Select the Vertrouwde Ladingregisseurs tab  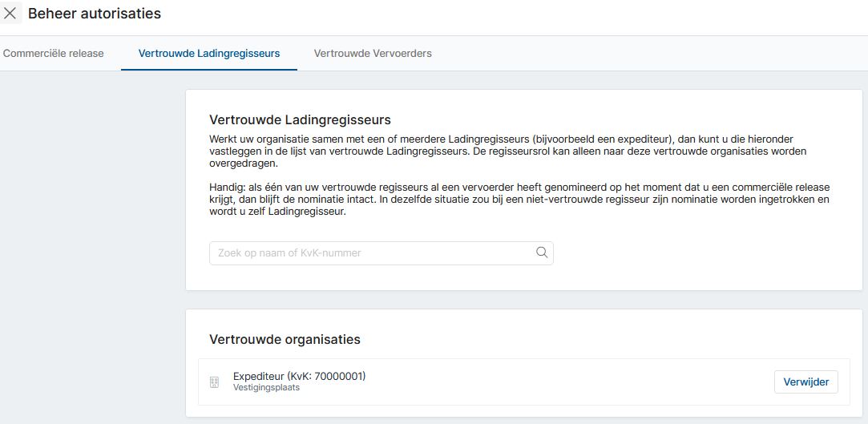pyautogui.click(x=209, y=54)
